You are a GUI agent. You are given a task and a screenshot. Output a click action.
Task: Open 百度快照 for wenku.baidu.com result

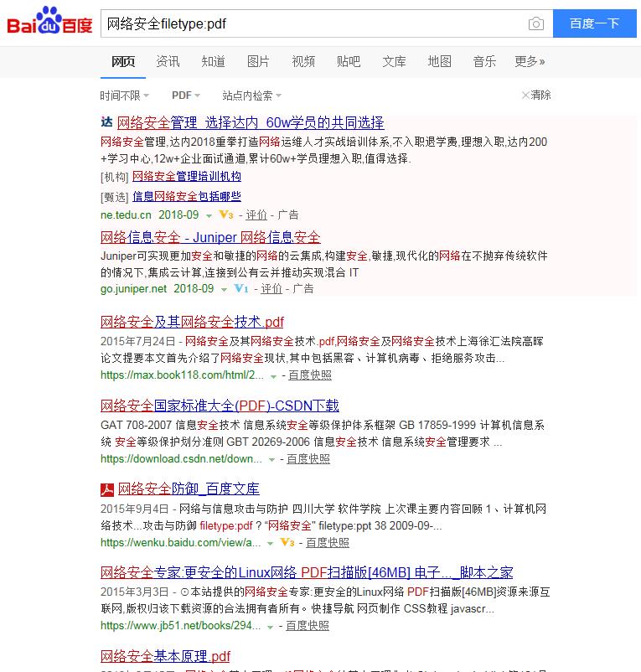328,543
